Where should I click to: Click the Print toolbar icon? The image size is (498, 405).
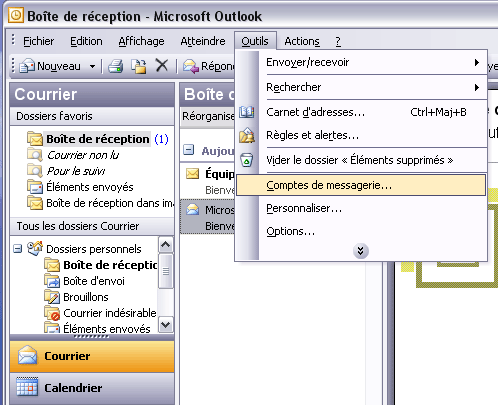(x=116, y=66)
